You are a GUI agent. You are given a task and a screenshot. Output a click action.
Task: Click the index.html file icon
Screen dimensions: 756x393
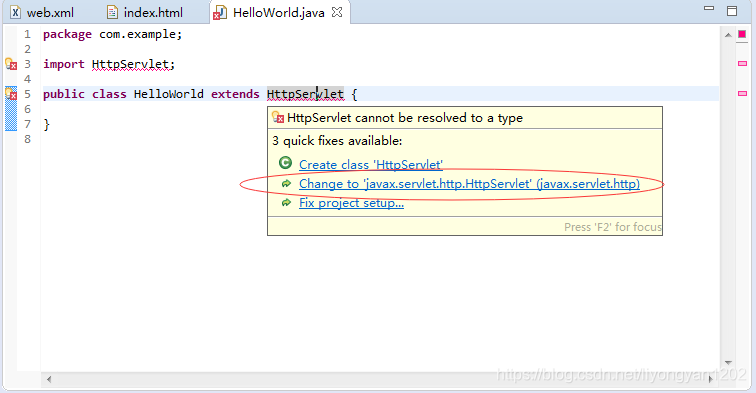(x=112, y=13)
